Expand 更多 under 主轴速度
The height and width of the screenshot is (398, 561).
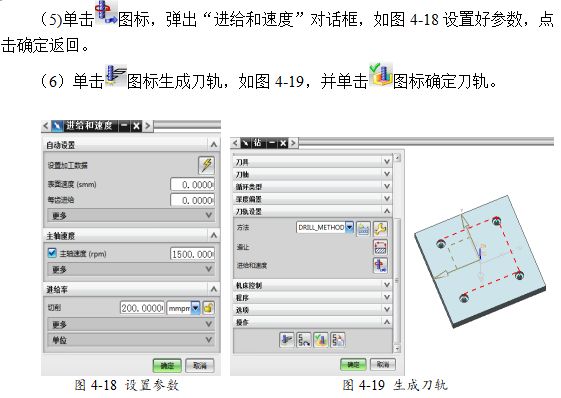click(131, 269)
